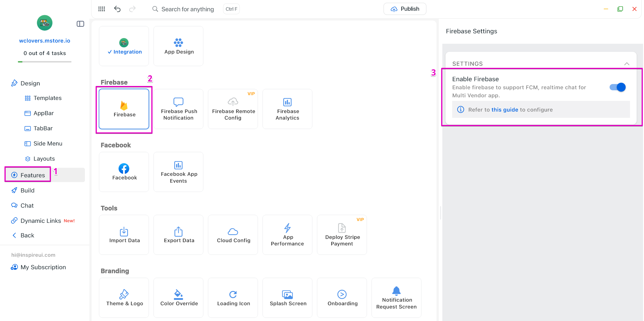644x321 pixels.
Task: Open Firebase Push Notification settings
Action: [178, 109]
